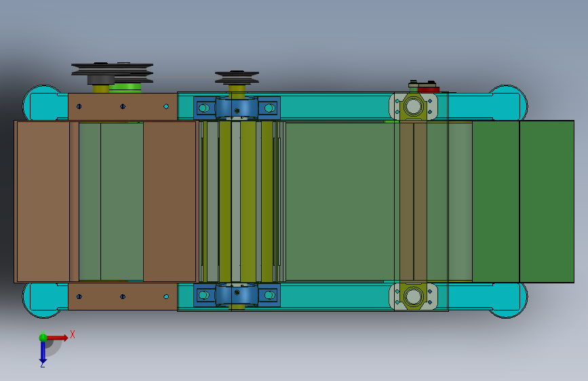Screen dimensions: 588x381
Task: Select the blue pillow block bearing on the lower rail
Action: (x=237, y=295)
